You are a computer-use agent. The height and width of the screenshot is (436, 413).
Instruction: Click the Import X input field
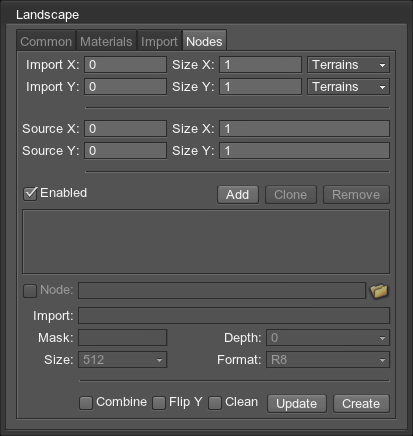pos(125,65)
